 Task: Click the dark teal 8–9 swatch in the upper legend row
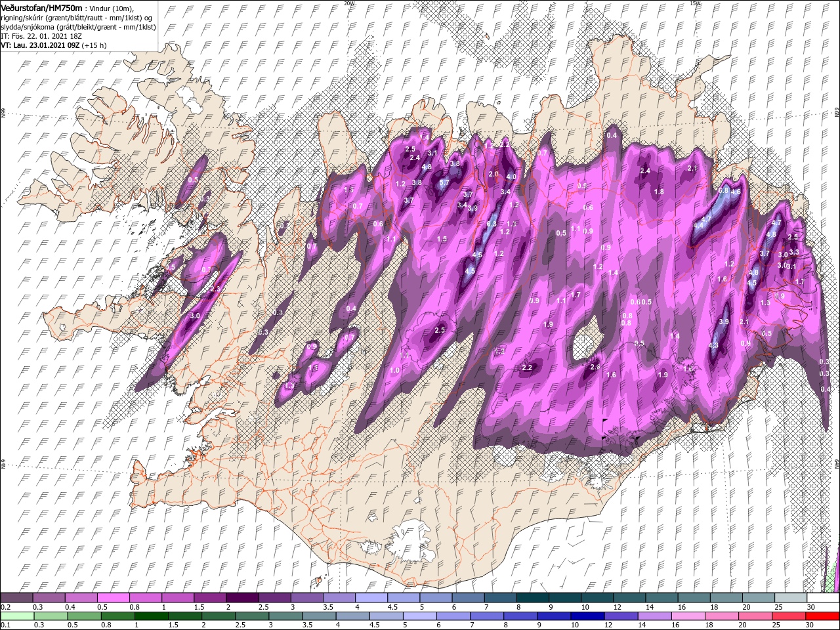tap(533, 598)
